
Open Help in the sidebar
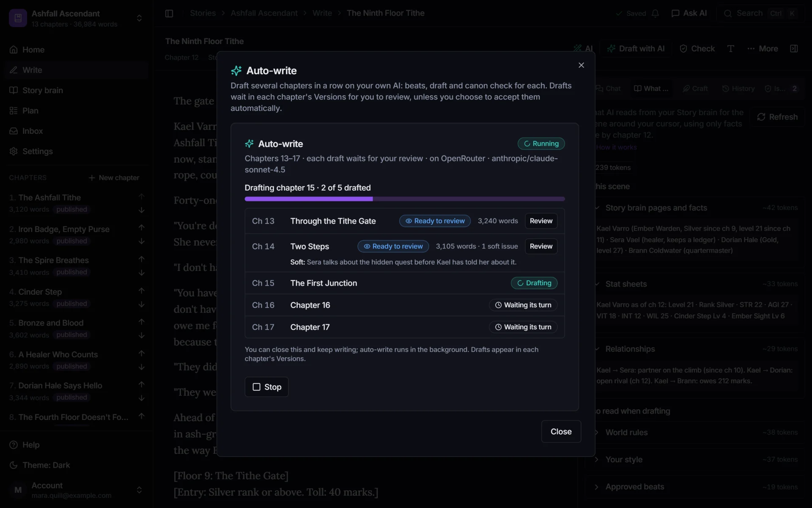click(x=76, y=444)
